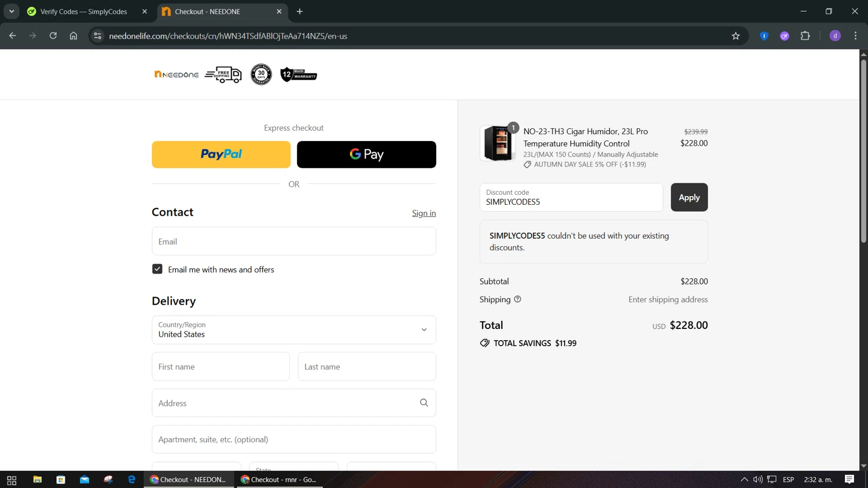
Task: Go forward in browser history
Action: (33, 36)
